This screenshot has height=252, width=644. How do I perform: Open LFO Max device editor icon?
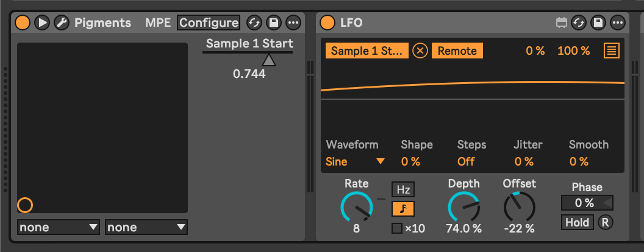coord(561,23)
